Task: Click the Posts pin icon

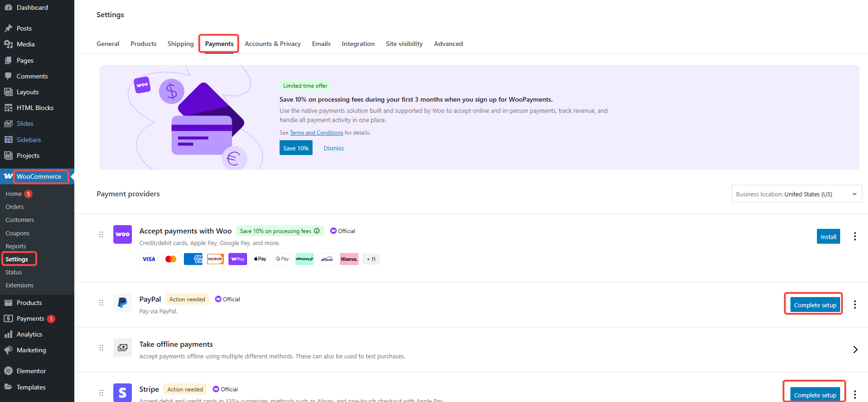Action: coord(8,28)
